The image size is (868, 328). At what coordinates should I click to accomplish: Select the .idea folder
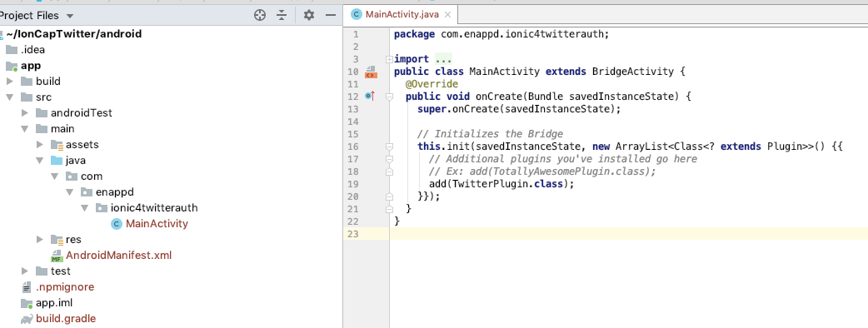[x=32, y=50]
